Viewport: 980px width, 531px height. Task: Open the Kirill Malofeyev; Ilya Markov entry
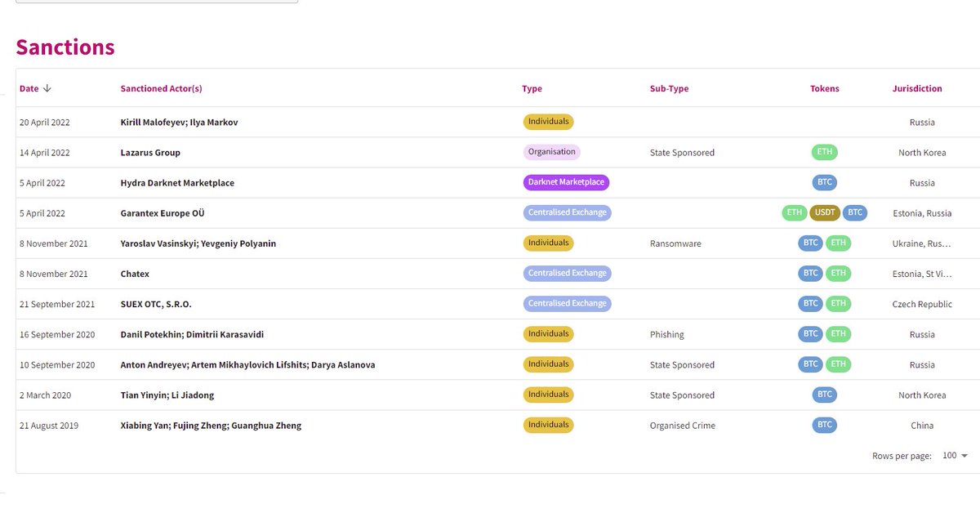179,123
